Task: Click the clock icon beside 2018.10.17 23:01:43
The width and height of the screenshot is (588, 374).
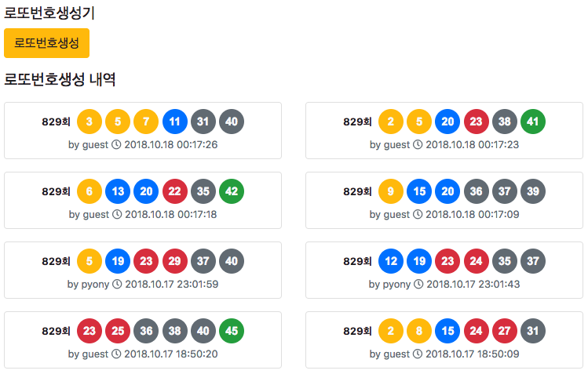Action: [418, 284]
